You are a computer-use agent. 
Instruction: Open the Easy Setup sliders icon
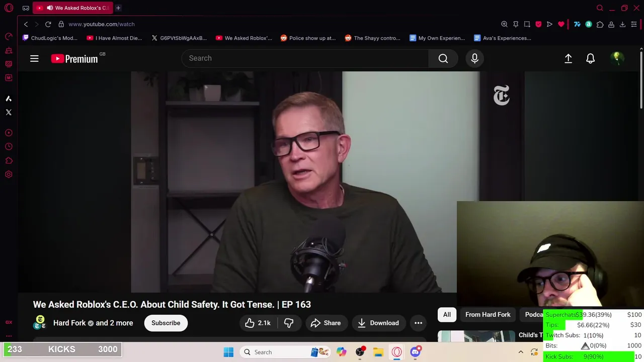634,24
